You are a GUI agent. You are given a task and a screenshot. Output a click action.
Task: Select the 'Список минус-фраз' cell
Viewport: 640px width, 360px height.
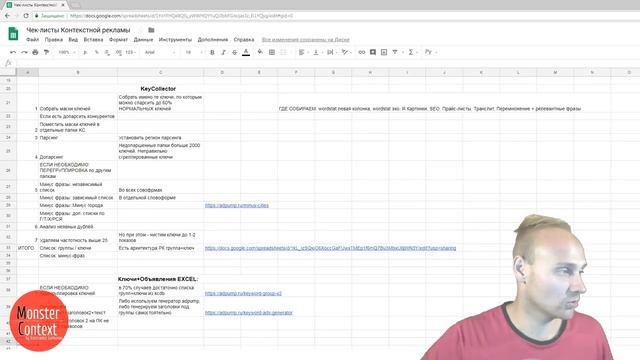pyautogui.click(x=78, y=256)
